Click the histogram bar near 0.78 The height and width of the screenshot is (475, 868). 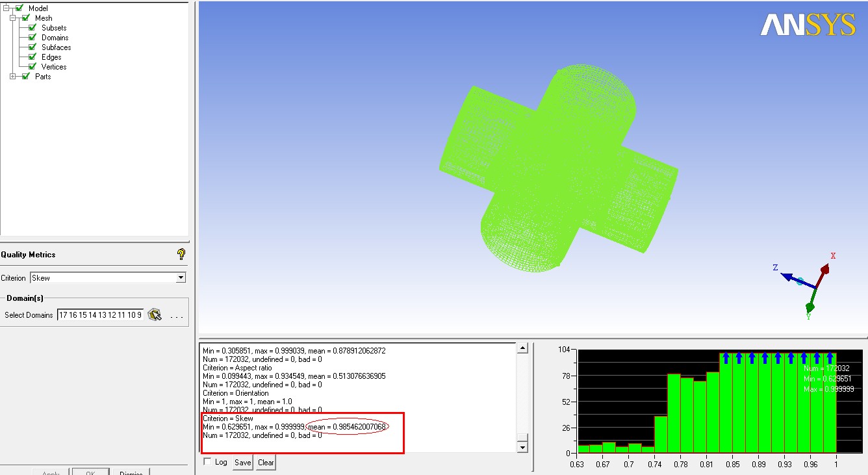(x=686, y=416)
